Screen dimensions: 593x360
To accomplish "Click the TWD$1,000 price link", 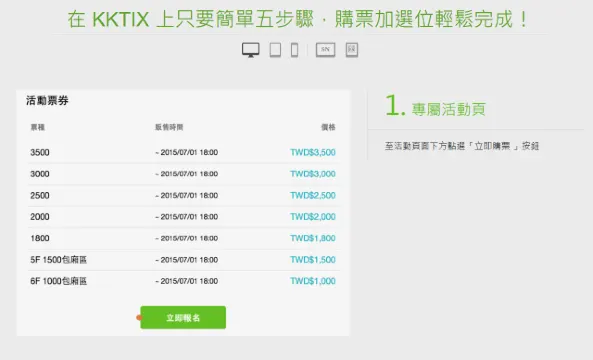I will click(313, 281).
